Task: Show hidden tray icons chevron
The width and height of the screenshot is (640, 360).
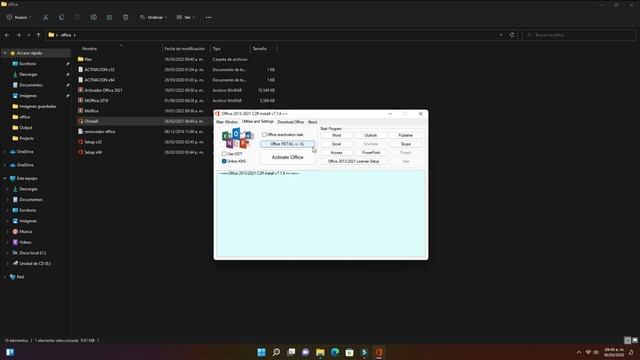Action: pos(579,352)
